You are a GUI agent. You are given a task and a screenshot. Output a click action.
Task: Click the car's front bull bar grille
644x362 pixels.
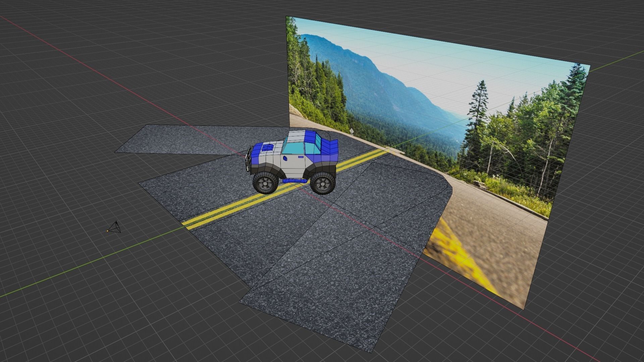coord(249,159)
